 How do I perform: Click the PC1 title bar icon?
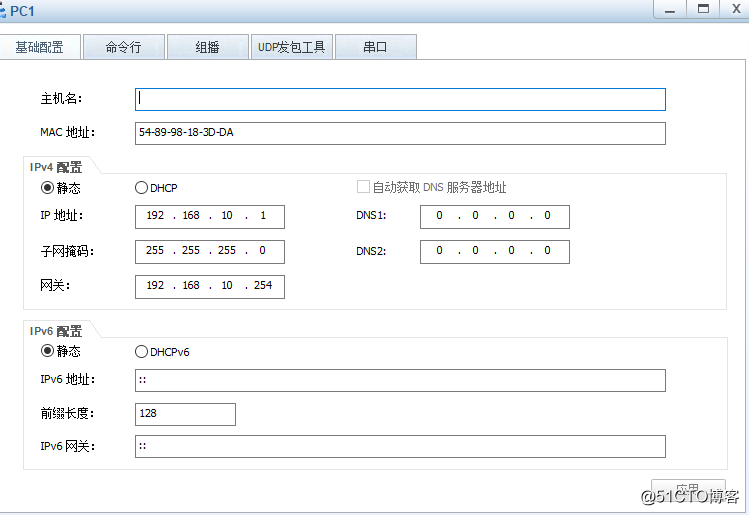click(2, 11)
